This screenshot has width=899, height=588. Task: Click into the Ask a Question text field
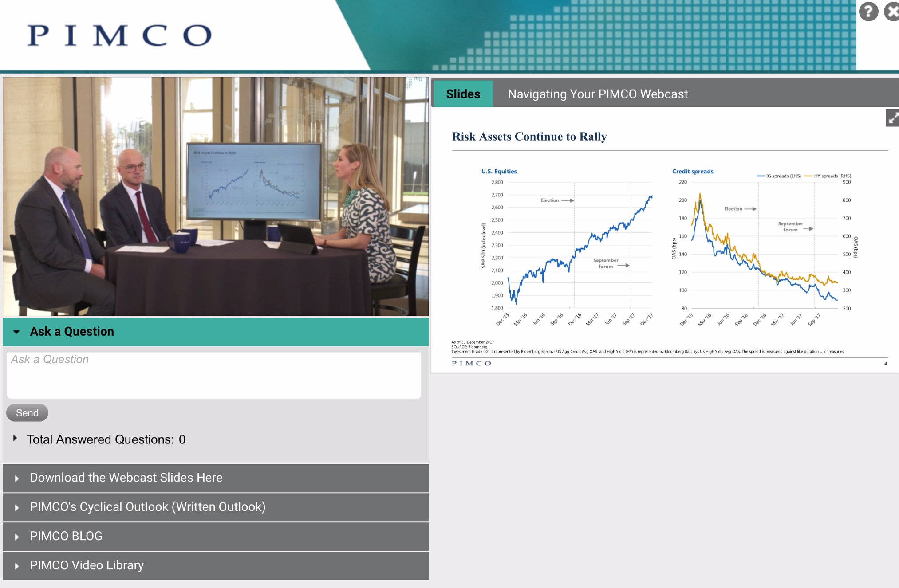point(214,375)
